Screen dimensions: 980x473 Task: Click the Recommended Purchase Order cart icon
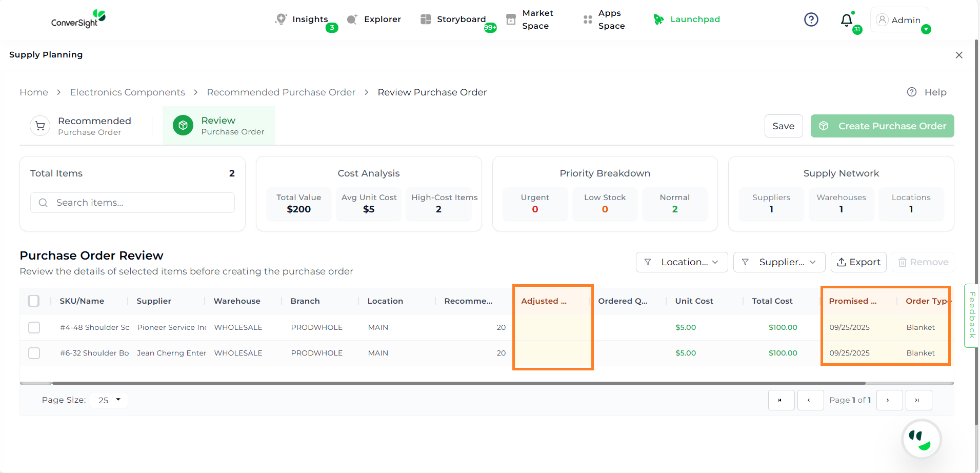click(x=40, y=126)
